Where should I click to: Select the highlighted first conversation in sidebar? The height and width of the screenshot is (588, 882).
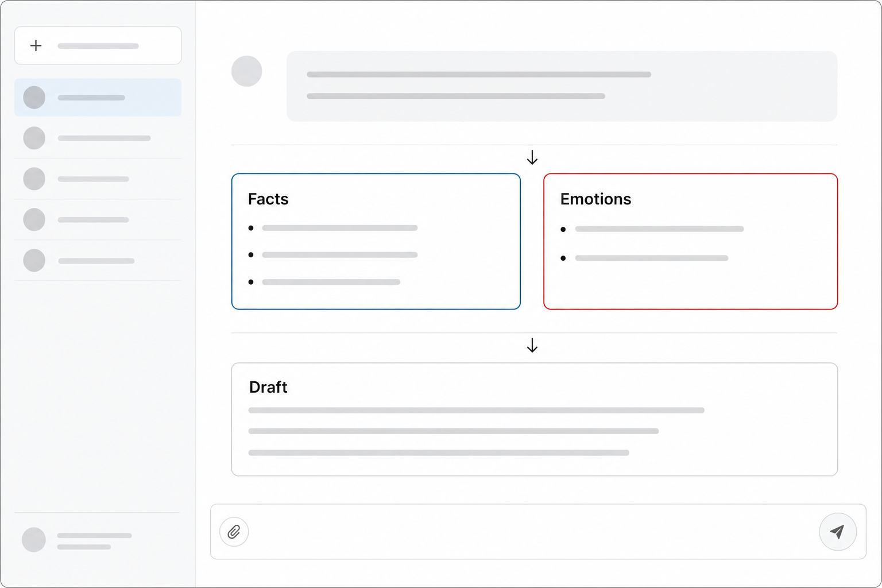coord(98,98)
